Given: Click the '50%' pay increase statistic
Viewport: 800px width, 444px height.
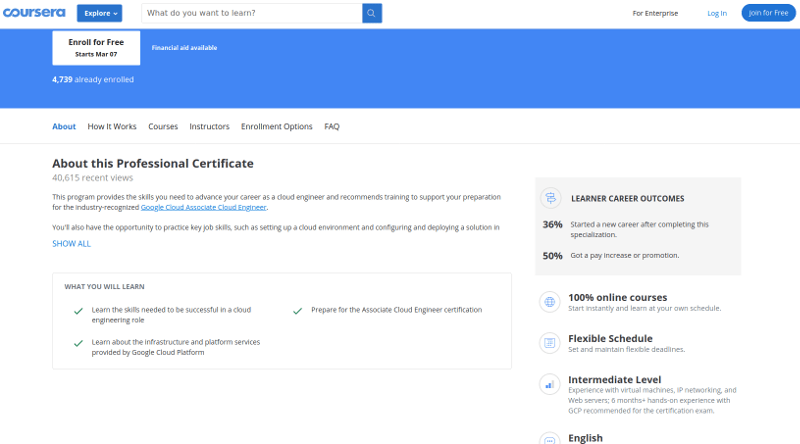Looking at the screenshot, I should click(552, 256).
